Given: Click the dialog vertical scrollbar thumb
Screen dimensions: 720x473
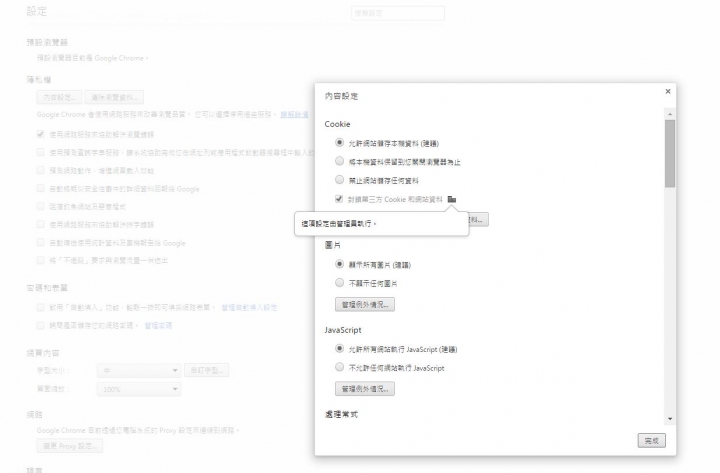Looking at the screenshot, I should 670,153.
